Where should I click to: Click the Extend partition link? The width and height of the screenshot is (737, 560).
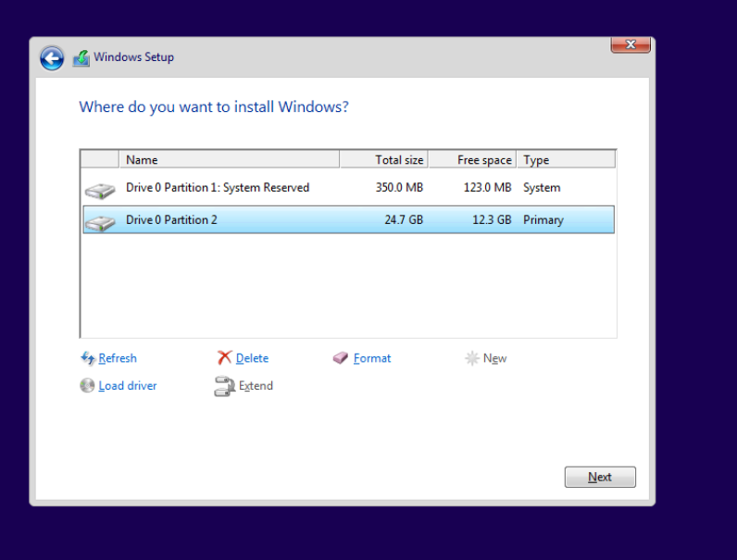pyautogui.click(x=256, y=385)
